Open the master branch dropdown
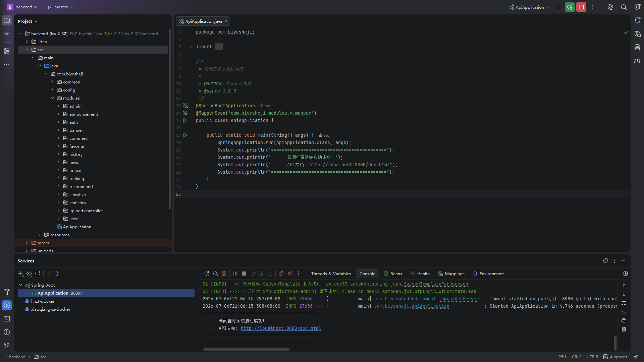This screenshot has height=362, width=644. pyautogui.click(x=60, y=7)
